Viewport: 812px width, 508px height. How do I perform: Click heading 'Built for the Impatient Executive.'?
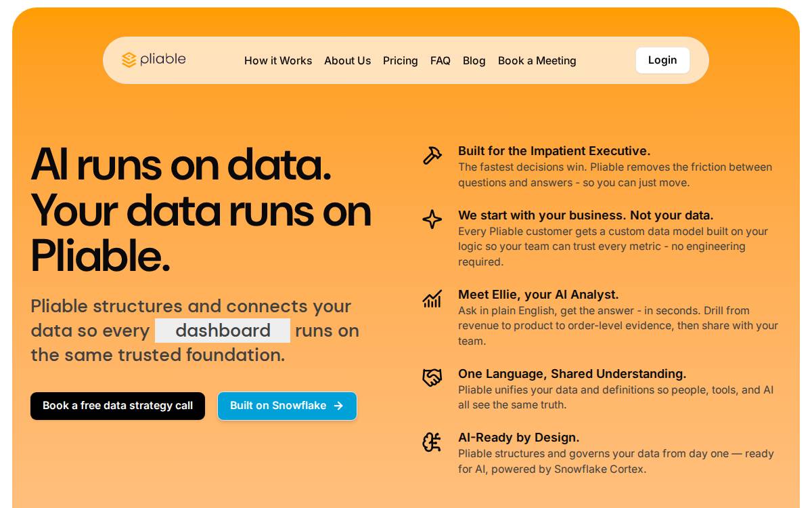(554, 151)
